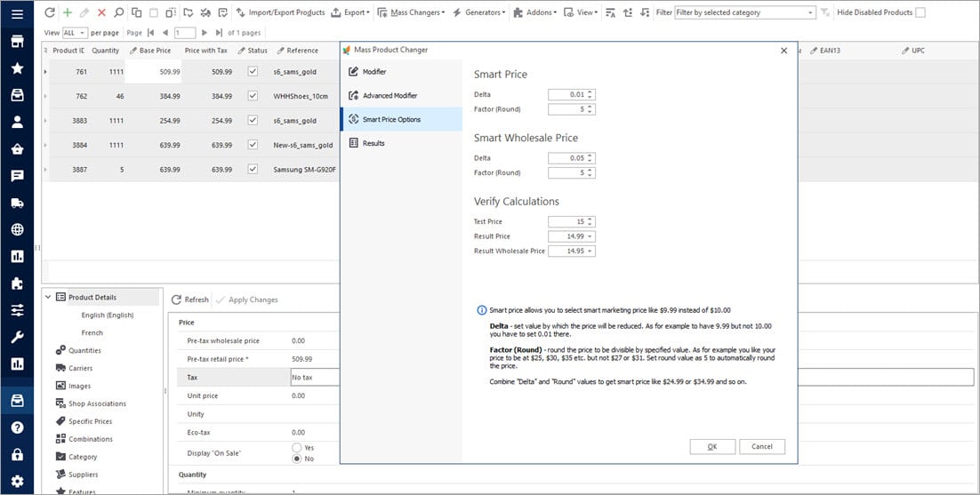Toggle Status checkbox for product 762
The width and height of the screenshot is (980, 495).
tap(253, 96)
